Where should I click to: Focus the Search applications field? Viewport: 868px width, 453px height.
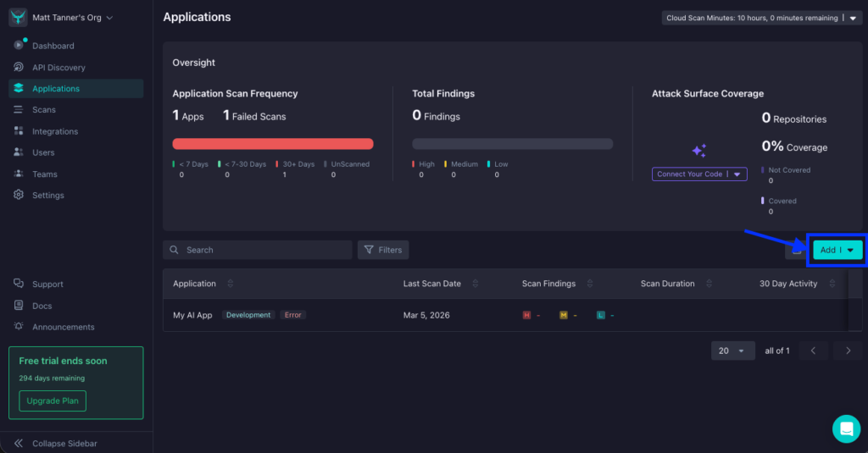tap(258, 250)
